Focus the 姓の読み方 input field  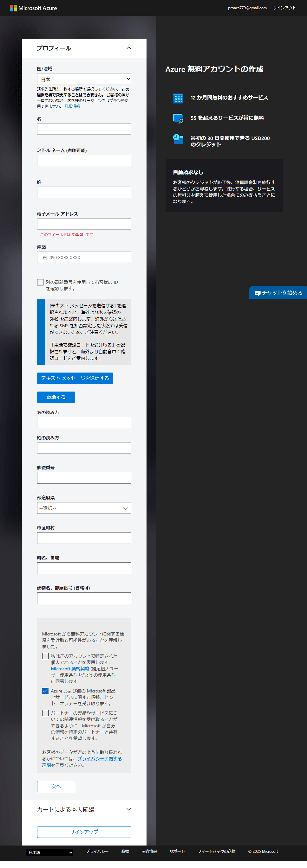click(x=84, y=448)
